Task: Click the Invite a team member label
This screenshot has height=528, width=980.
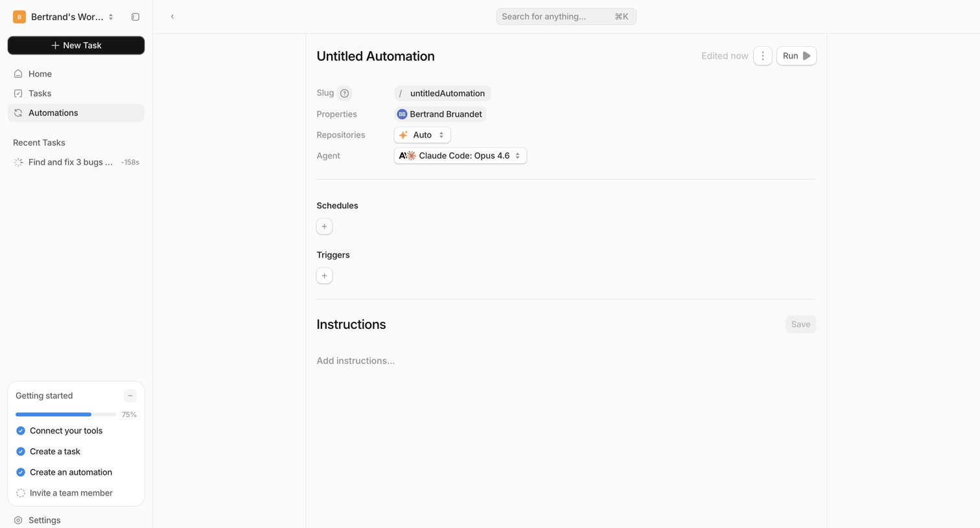Action: 71,493
